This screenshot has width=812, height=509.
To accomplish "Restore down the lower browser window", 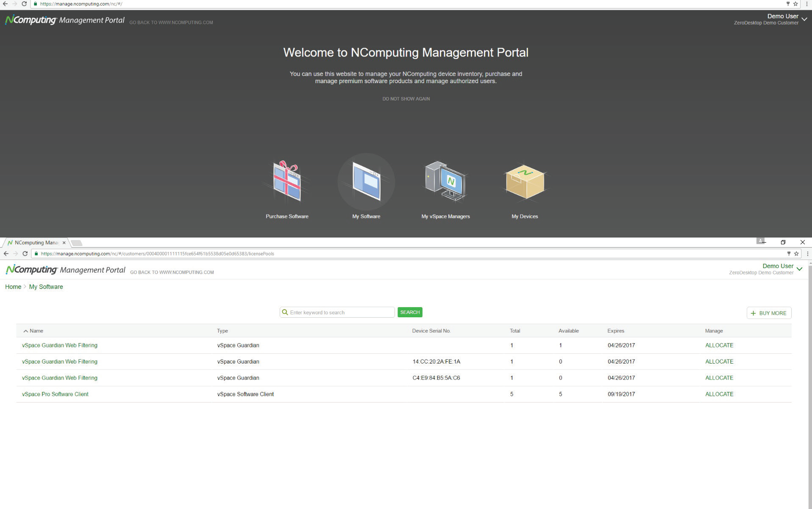I will point(783,242).
